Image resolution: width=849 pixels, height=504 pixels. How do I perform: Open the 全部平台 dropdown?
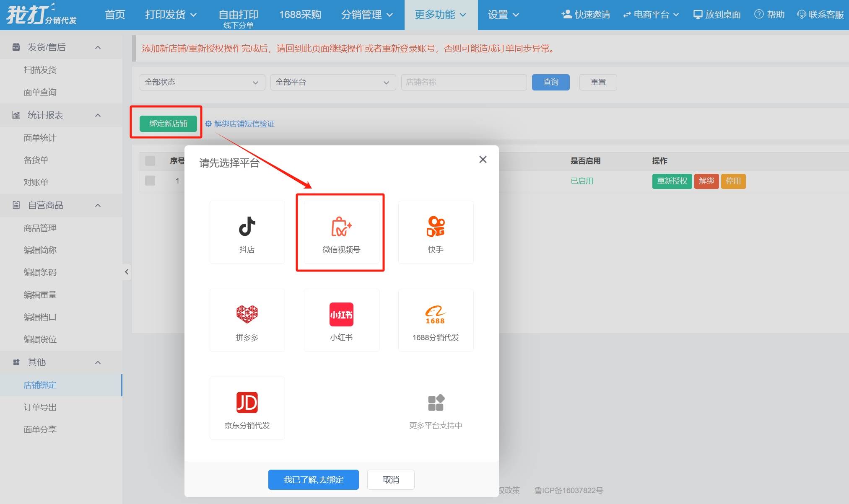click(333, 82)
